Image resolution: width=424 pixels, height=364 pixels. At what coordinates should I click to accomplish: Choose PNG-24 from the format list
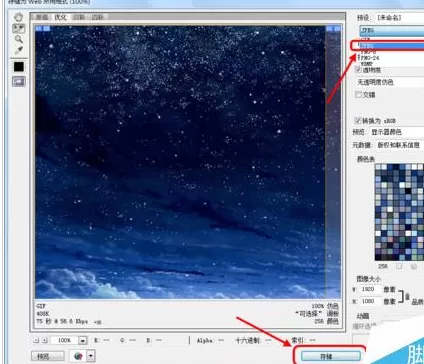click(x=370, y=58)
